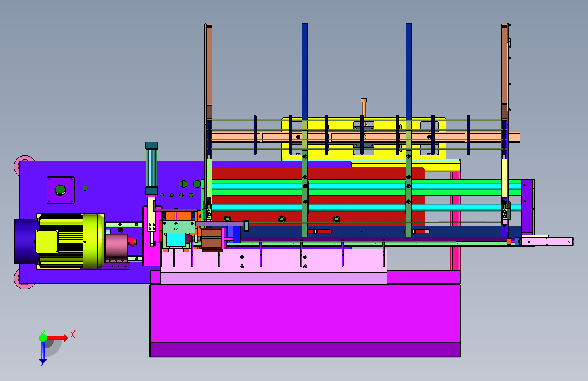
Task: Select the yellow bracket plate
Action: (x=364, y=139)
